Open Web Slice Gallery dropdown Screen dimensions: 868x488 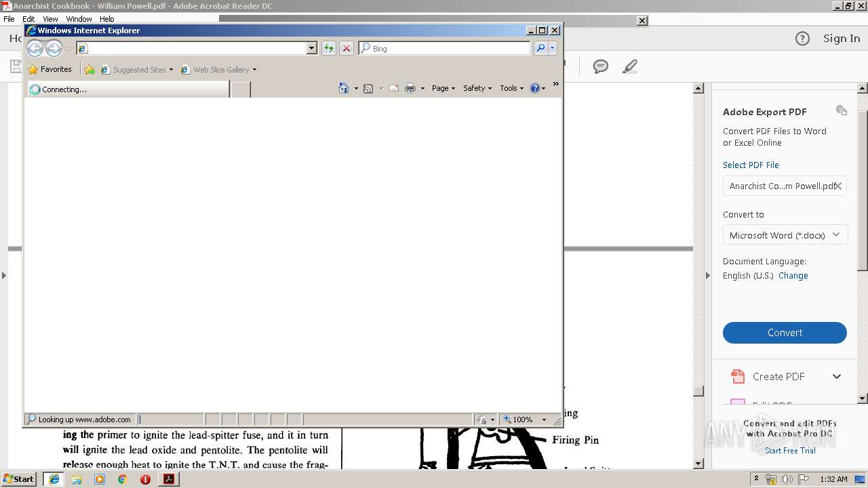(x=218, y=69)
